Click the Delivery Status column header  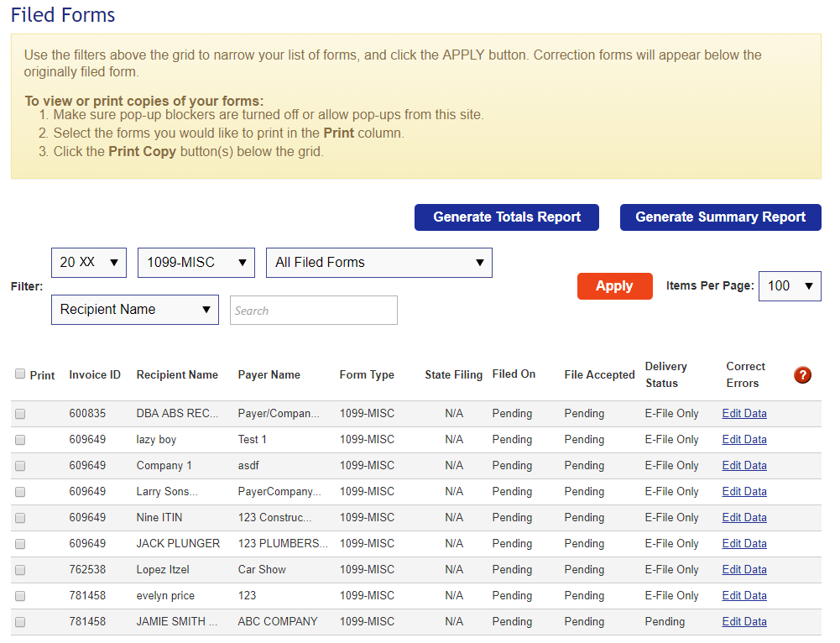(x=666, y=374)
